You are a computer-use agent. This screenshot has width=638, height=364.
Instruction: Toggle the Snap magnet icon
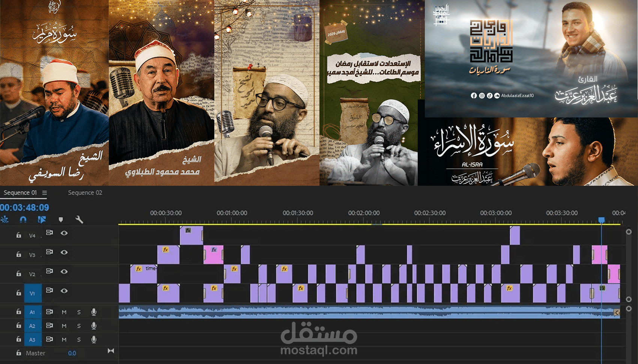23,220
